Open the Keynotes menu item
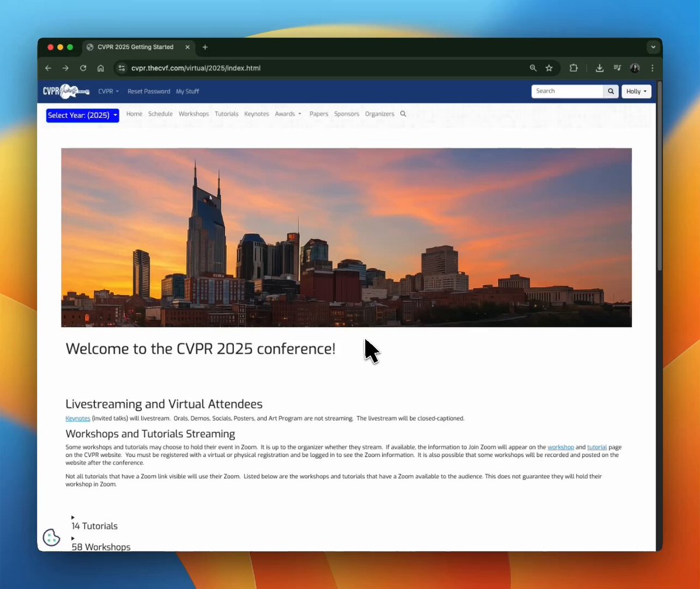 (x=257, y=114)
